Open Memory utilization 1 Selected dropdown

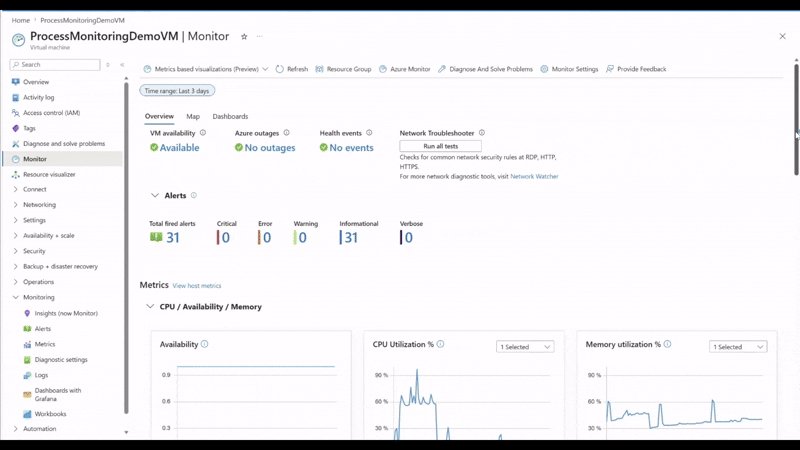[x=738, y=347]
